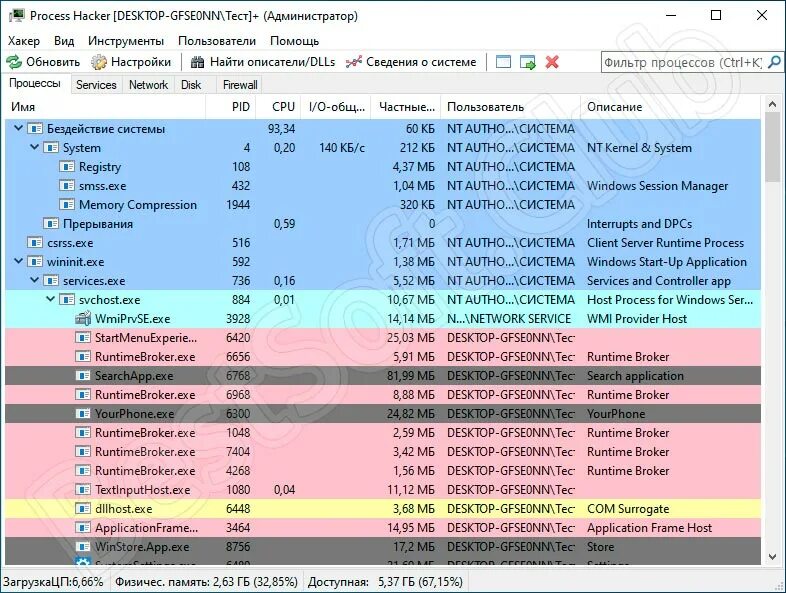Click the Find window toolbar icon

pyautogui.click(x=503, y=62)
